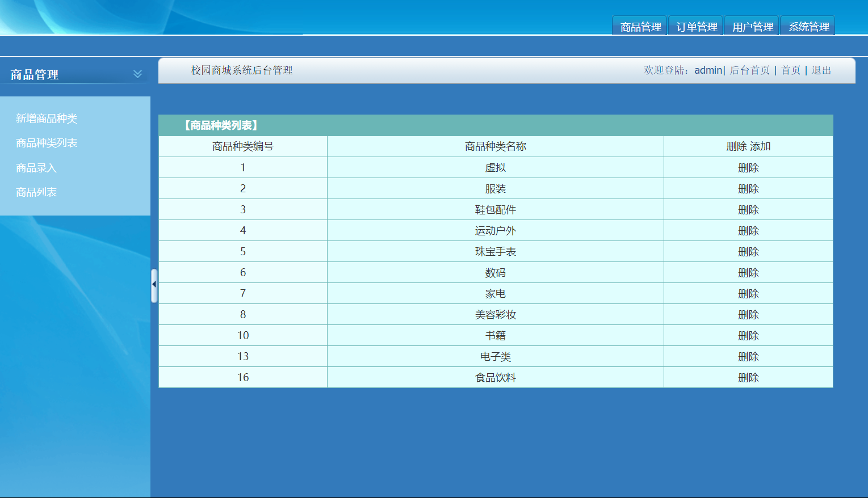This screenshot has width=868, height=498.
Task: Switch to the 用户管理 tab
Action: [x=752, y=27]
